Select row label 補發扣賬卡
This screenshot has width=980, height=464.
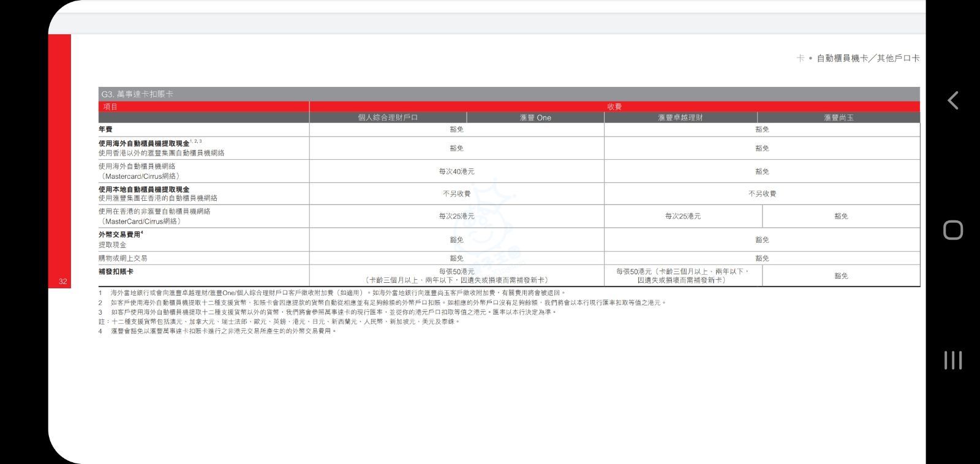(x=116, y=271)
